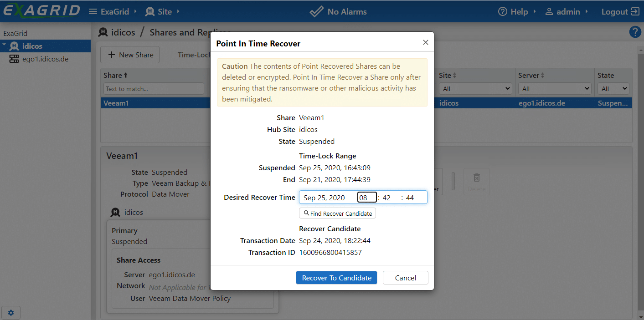Click the Cancel button in dialog

tap(405, 278)
